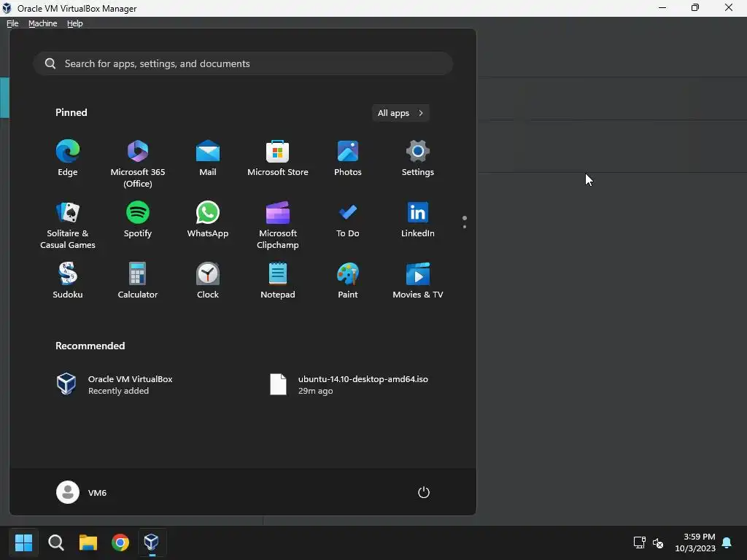
Task: Open VirtualBox File menu
Action: (12, 23)
